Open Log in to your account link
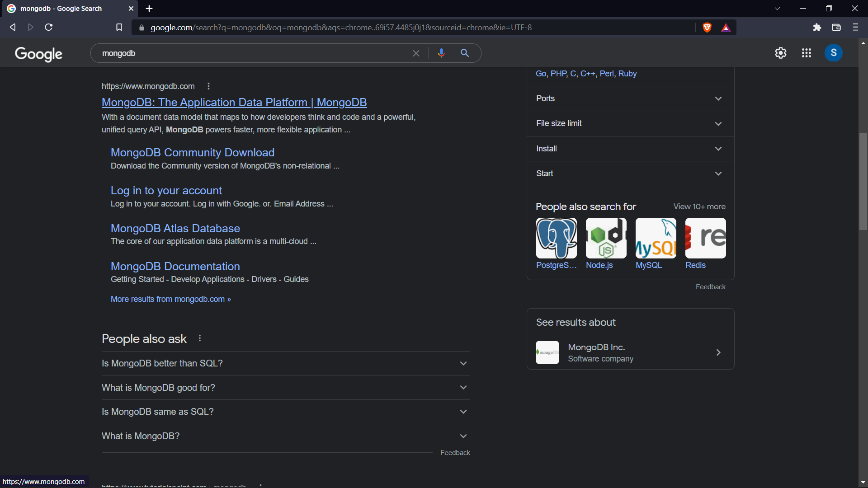 166,191
